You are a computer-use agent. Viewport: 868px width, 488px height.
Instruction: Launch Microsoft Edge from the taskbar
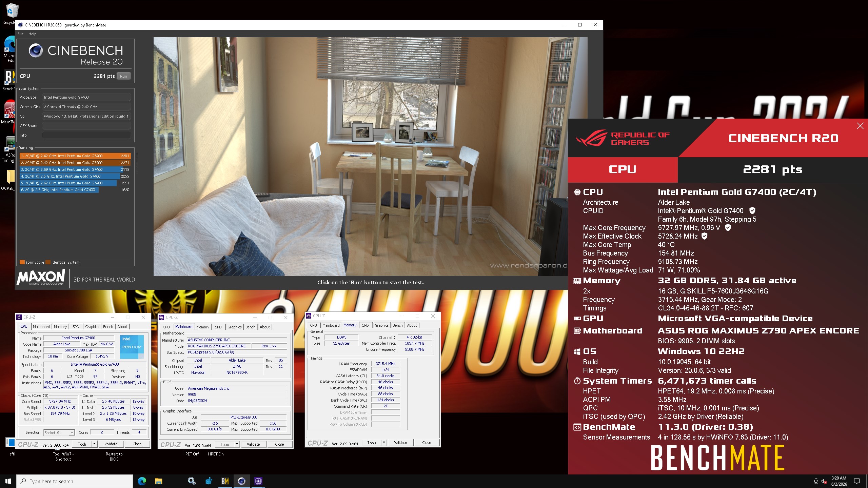[142, 481]
